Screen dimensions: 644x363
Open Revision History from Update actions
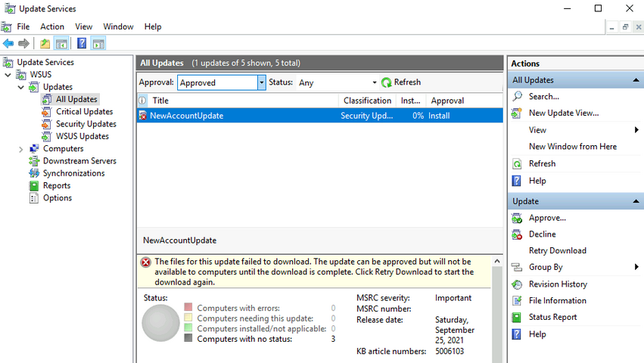click(558, 284)
